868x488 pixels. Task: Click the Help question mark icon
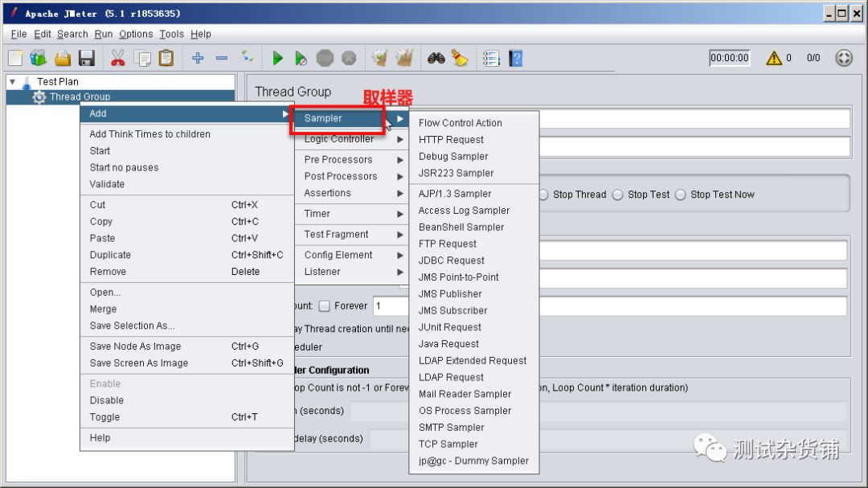click(515, 58)
